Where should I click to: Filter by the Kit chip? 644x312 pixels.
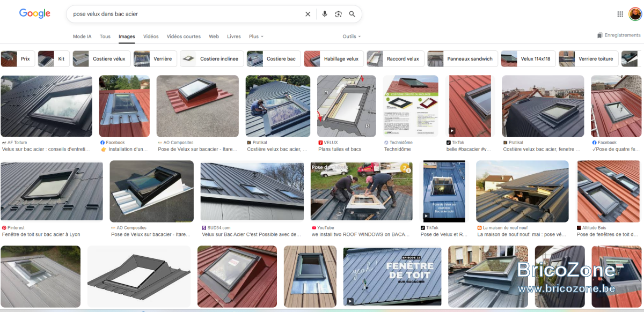tap(54, 59)
